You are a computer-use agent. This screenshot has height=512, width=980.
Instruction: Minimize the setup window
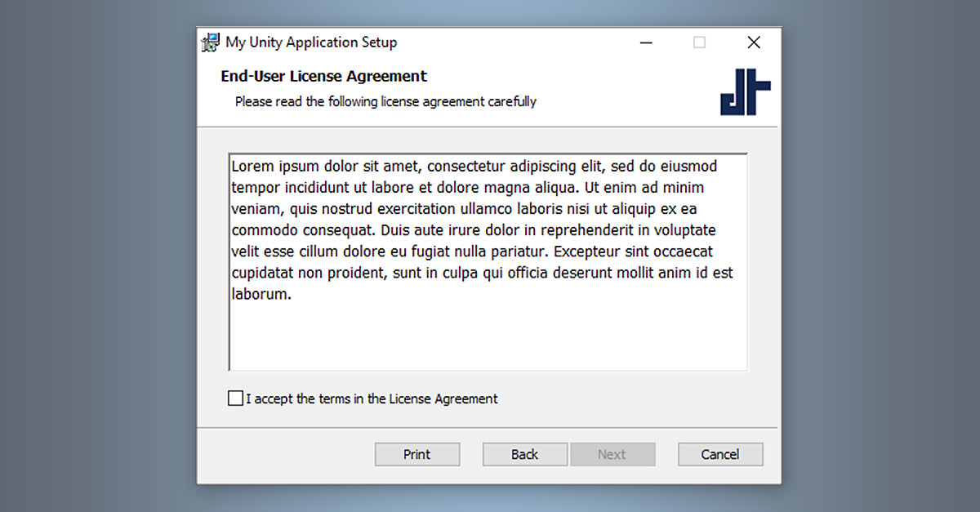click(x=646, y=42)
